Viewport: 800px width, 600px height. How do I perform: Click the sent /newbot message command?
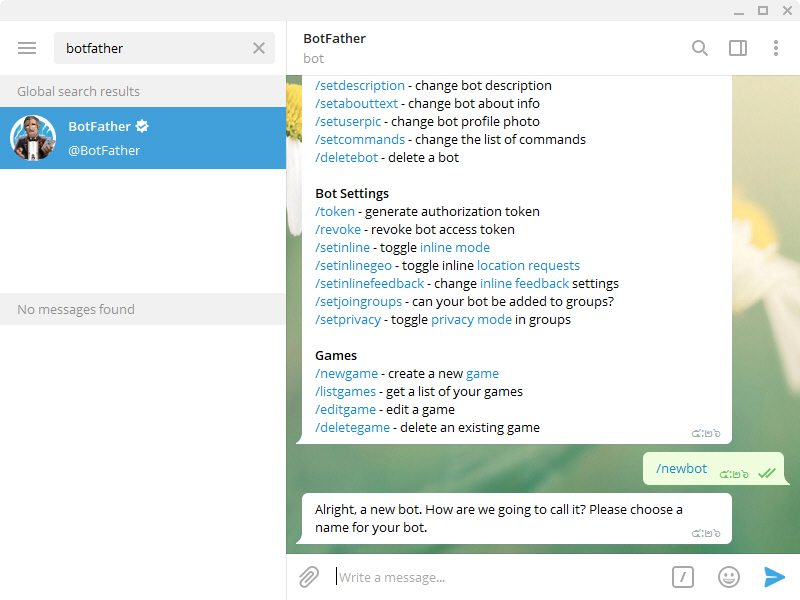pyautogui.click(x=681, y=469)
